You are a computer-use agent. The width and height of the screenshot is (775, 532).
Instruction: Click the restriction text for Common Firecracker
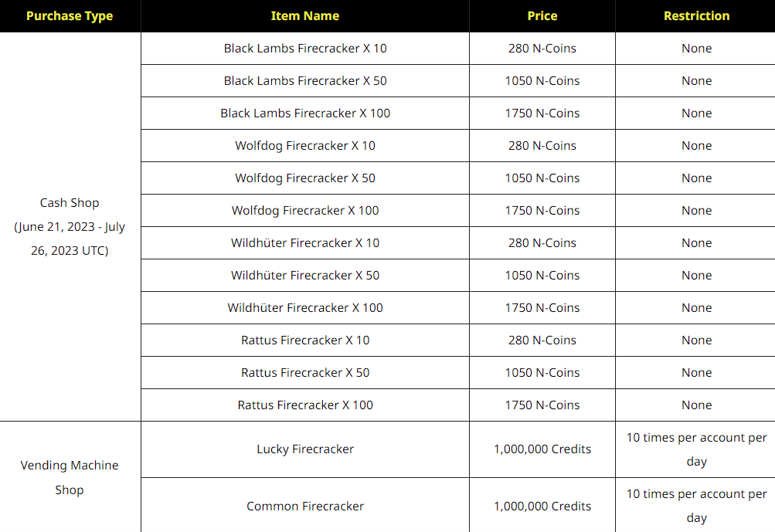pos(696,506)
